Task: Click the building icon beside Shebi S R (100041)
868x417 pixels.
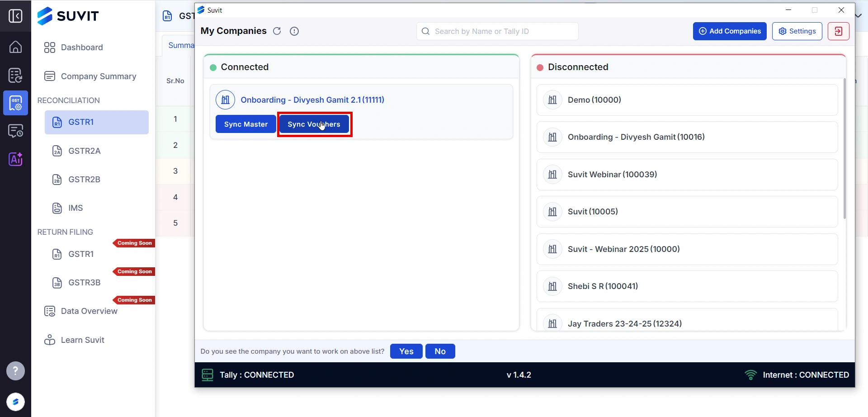Action: 552,286
